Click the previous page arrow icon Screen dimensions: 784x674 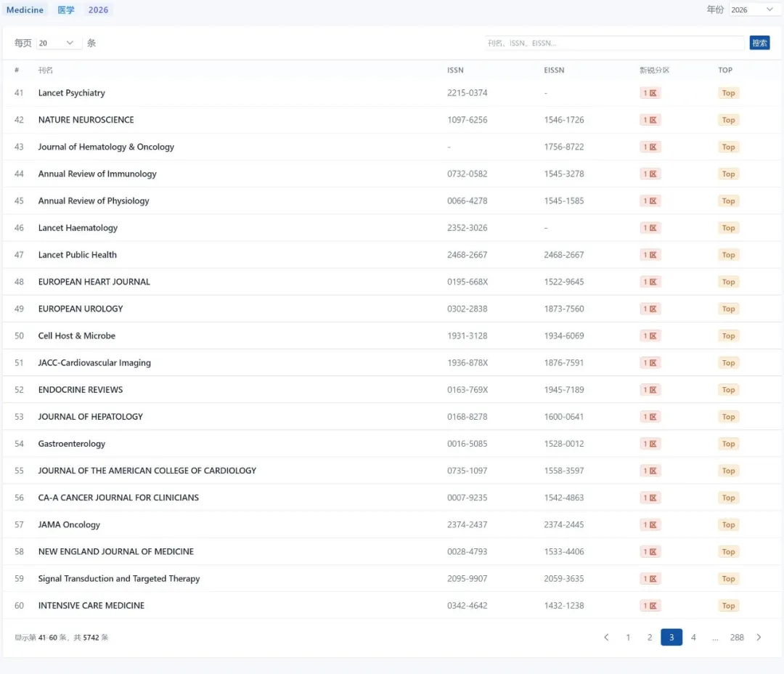(606, 638)
